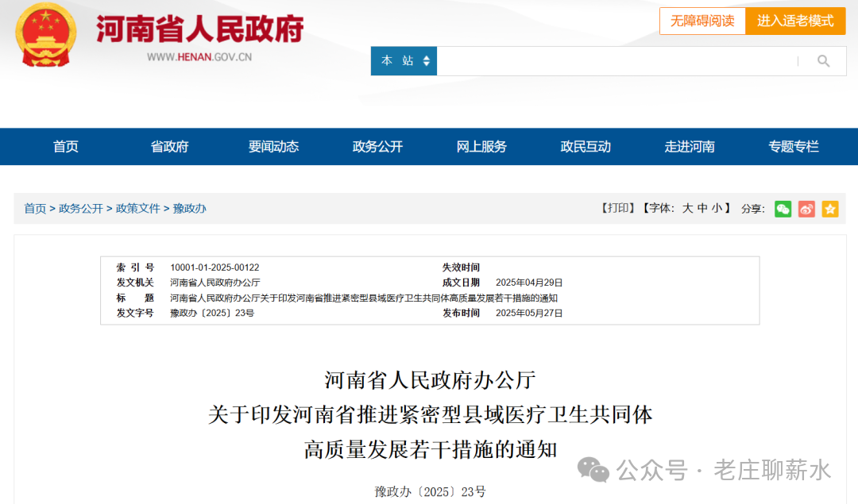
Task: Click the national emblem logo
Action: click(45, 36)
